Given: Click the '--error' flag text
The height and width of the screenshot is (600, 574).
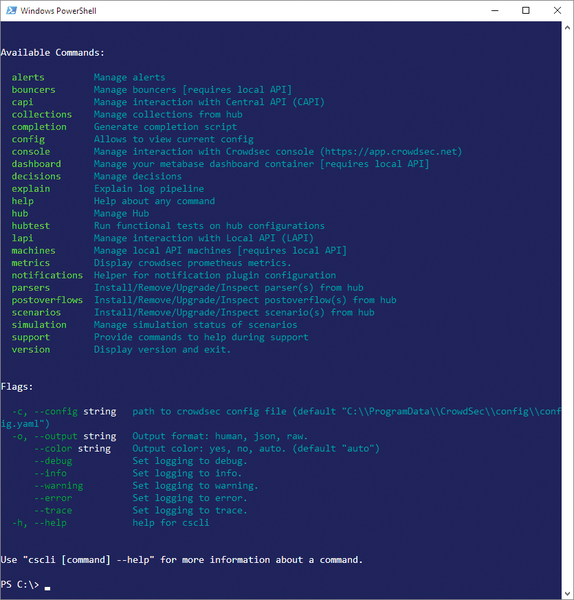Looking at the screenshot, I should coord(53,498).
